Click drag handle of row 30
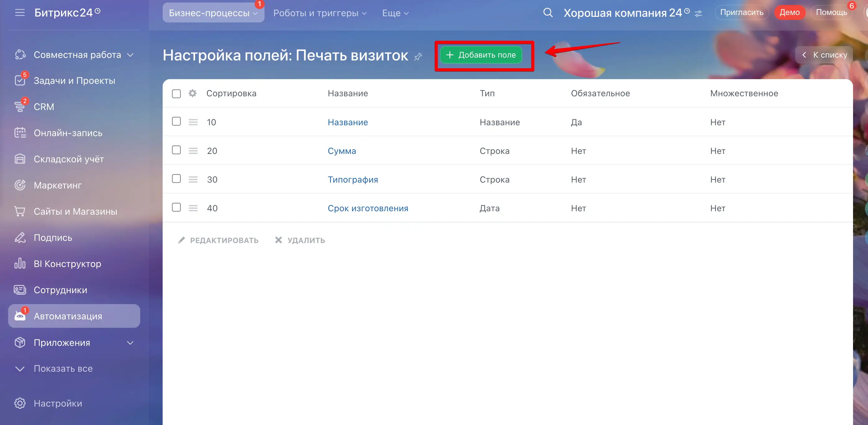This screenshot has height=425, width=868. (193, 179)
